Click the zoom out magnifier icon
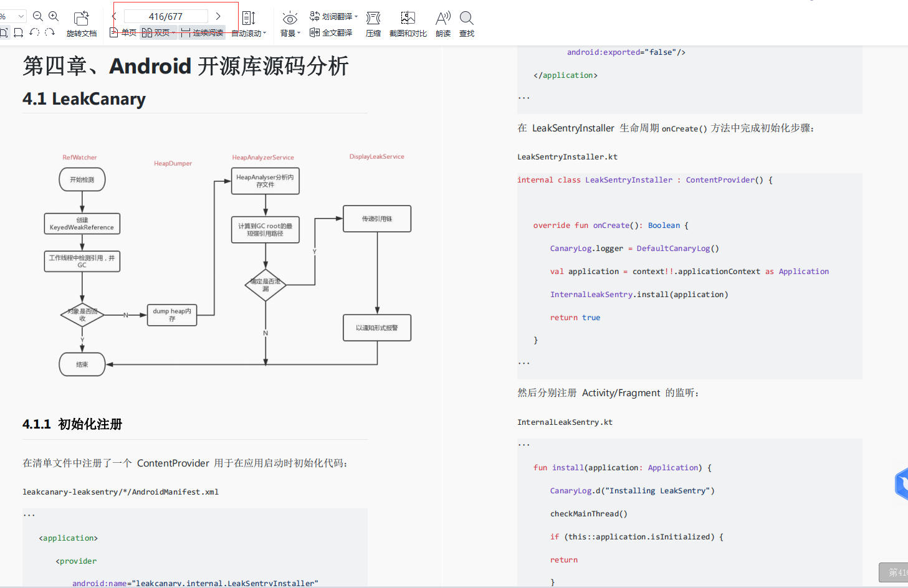The width and height of the screenshot is (908, 588). point(37,17)
